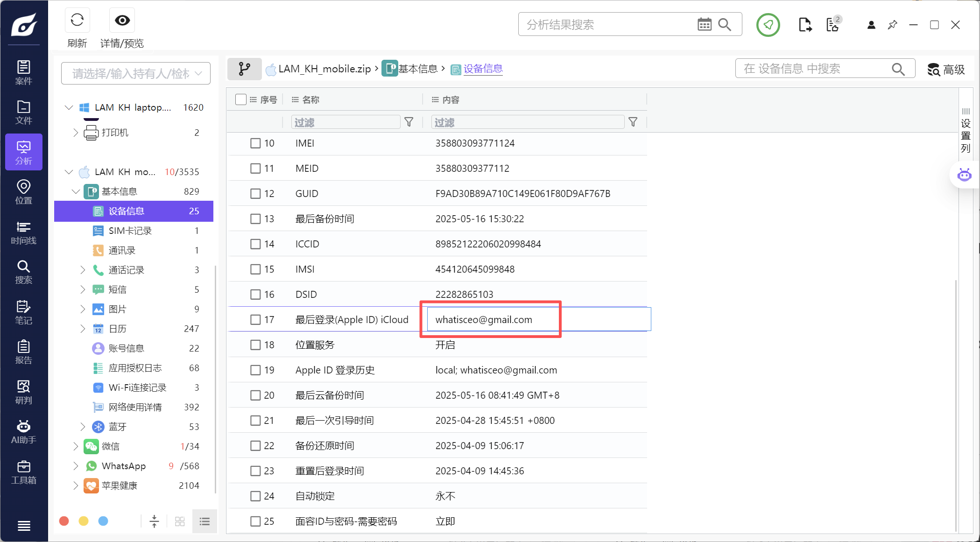The width and height of the screenshot is (980, 542).
Task: Expand the WhatsApp tree node
Action: click(x=76, y=466)
